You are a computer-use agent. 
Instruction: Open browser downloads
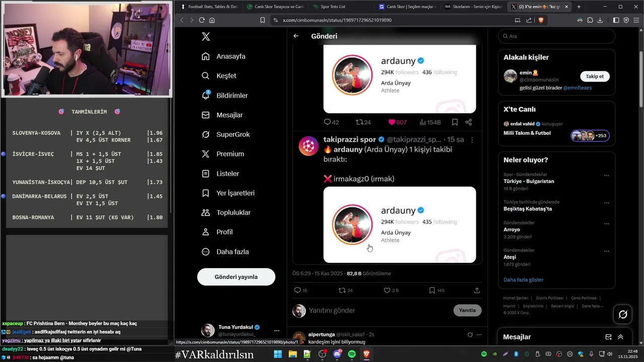pos(600,20)
